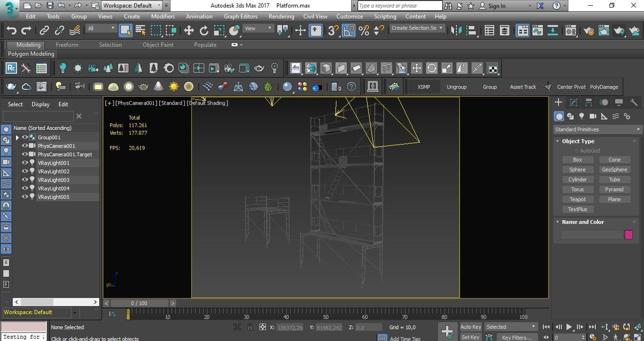Screen dimensions: 644x341
Task: Click the magenta object color swatch
Action: (628, 235)
